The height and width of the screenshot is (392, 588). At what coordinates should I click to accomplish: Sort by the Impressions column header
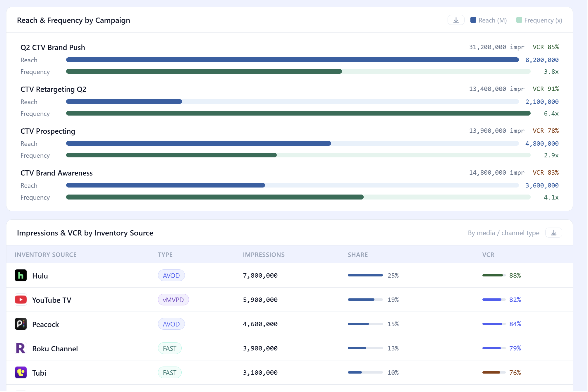264,255
